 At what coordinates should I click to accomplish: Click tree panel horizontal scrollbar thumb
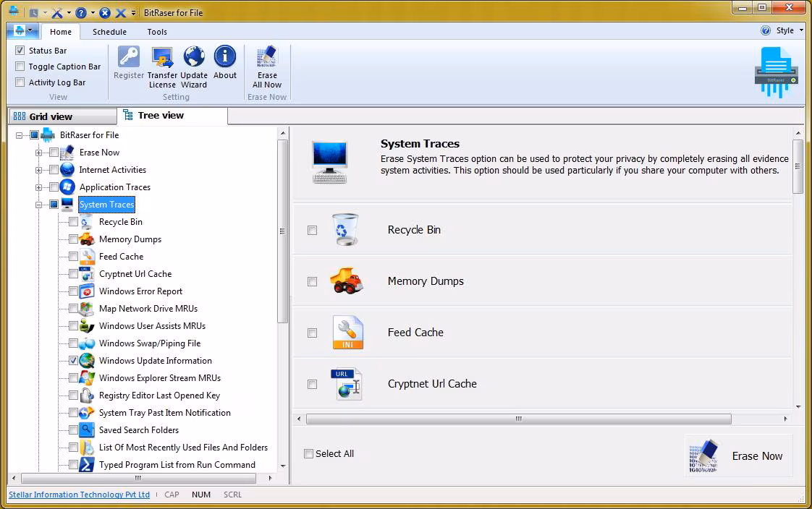138,478
